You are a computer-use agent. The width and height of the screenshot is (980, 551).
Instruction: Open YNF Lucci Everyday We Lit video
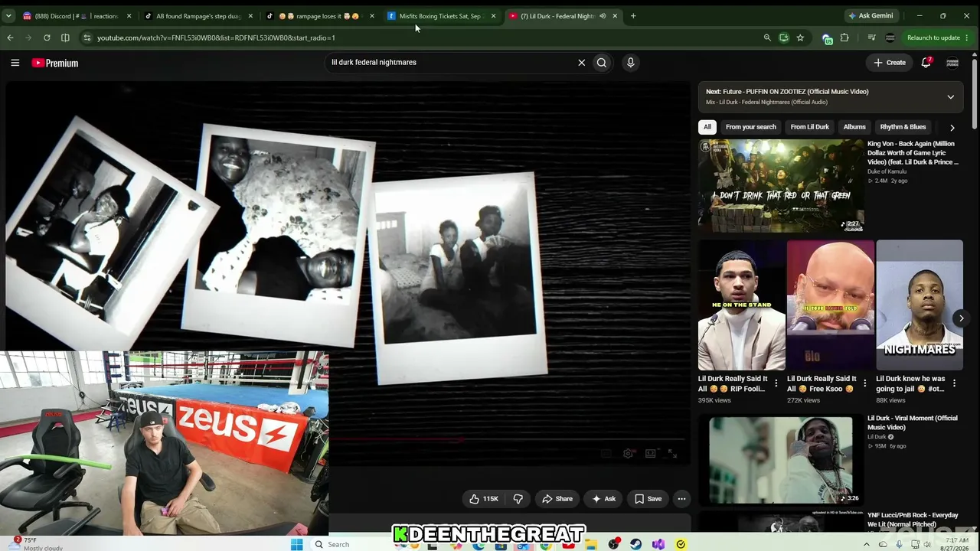click(913, 520)
